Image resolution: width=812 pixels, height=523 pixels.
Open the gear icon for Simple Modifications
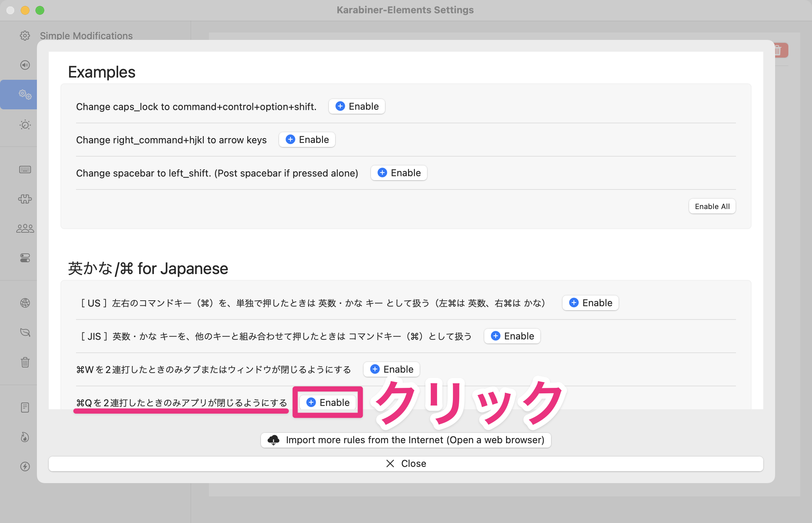click(x=25, y=36)
